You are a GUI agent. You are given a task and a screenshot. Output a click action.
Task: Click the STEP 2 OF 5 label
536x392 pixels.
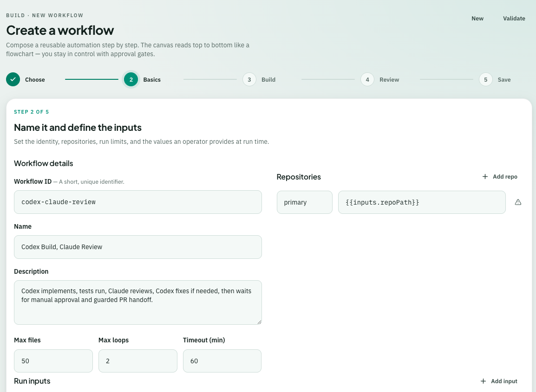(32, 112)
